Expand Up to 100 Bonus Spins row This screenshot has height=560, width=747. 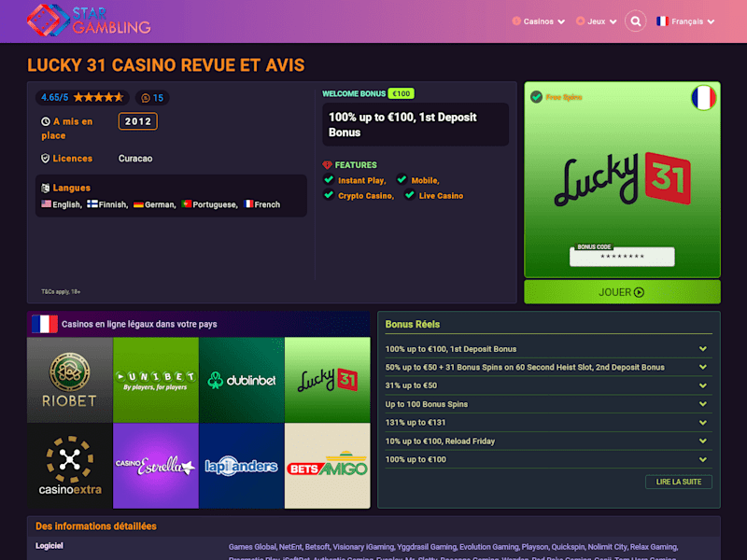[x=548, y=404]
